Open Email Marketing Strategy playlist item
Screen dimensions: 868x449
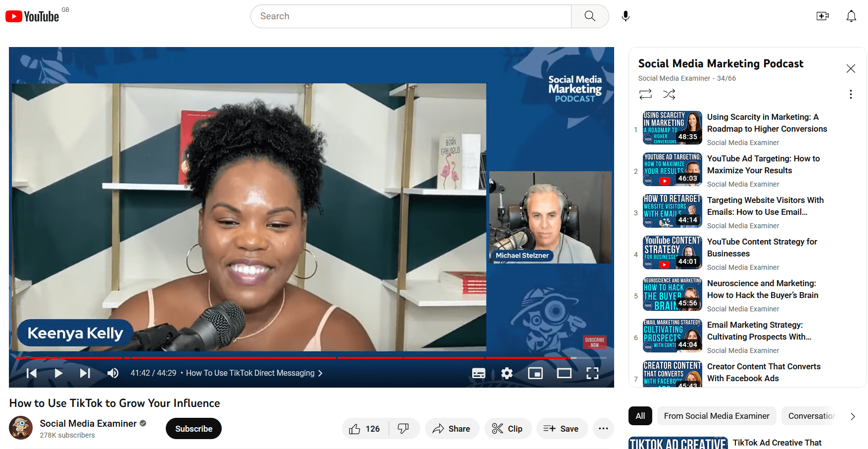point(747,337)
